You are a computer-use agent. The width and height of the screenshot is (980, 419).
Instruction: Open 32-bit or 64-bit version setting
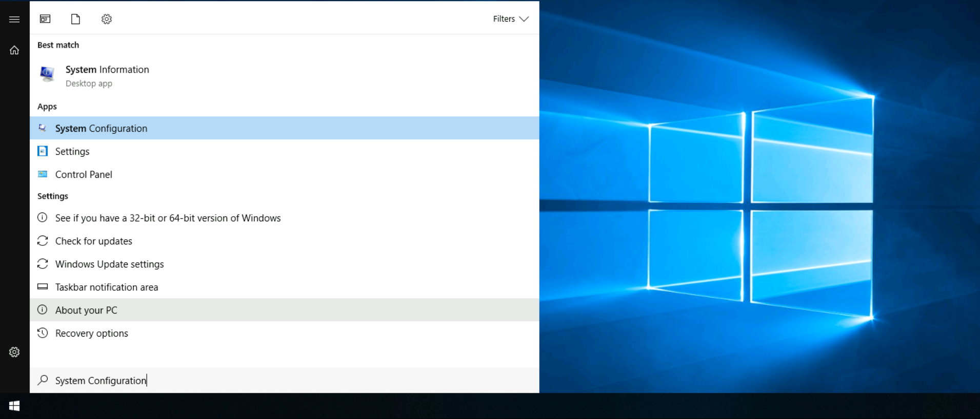(168, 218)
